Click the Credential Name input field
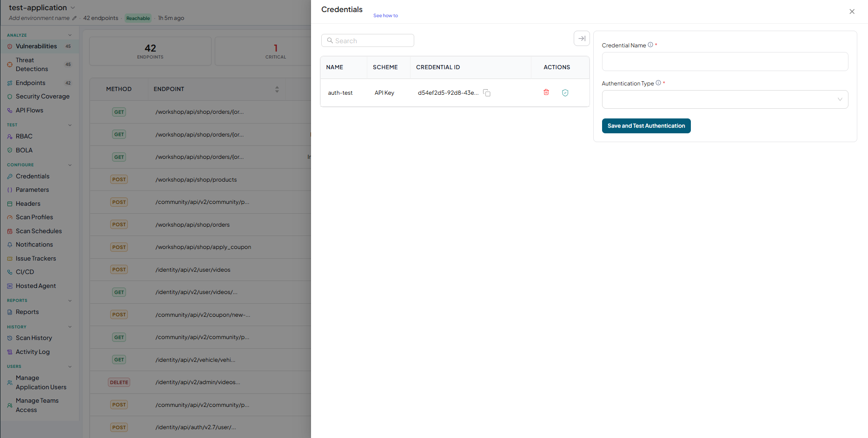 pos(725,61)
